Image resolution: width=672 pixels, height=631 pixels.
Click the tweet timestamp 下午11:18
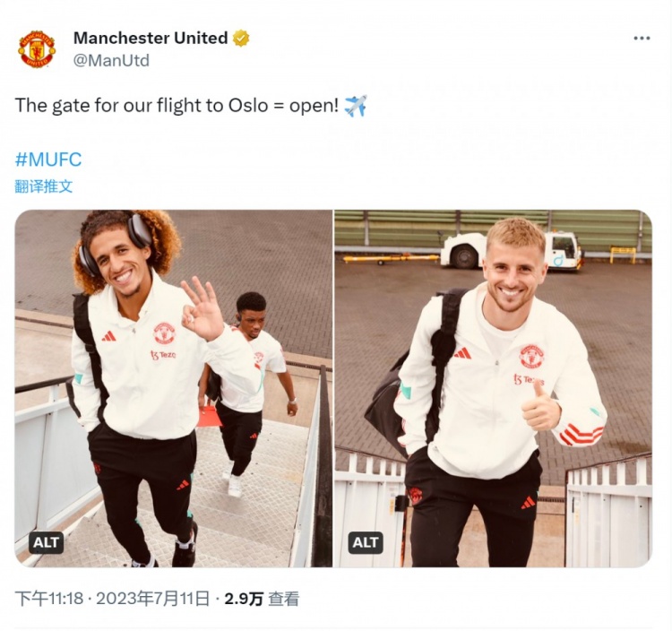[x=49, y=599]
